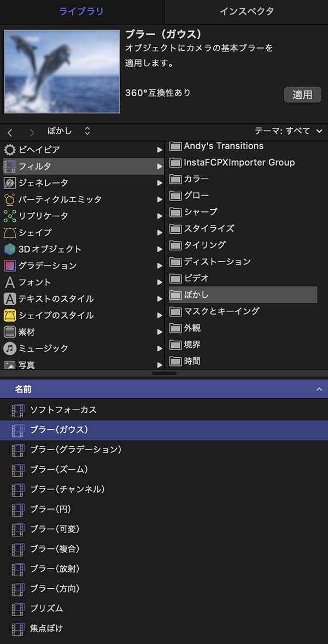
Task: Switch to the インスペクタ tab
Action: [x=246, y=11]
